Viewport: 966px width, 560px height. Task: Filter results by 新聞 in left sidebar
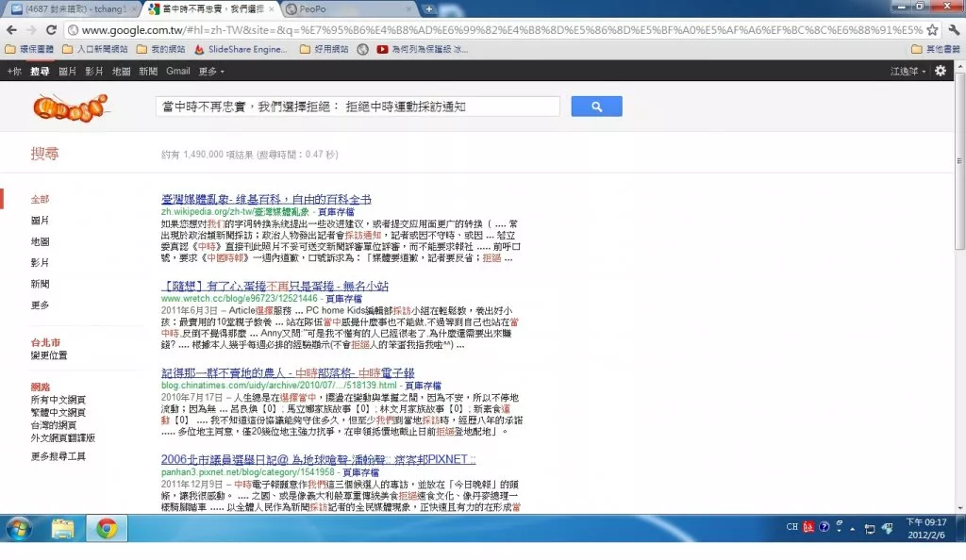click(40, 284)
